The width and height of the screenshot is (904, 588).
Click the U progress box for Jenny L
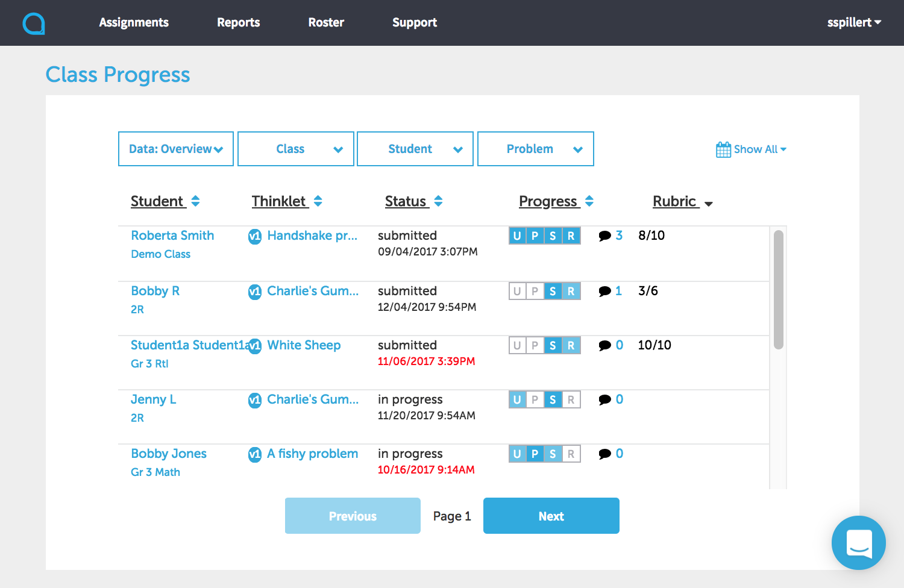[517, 399]
